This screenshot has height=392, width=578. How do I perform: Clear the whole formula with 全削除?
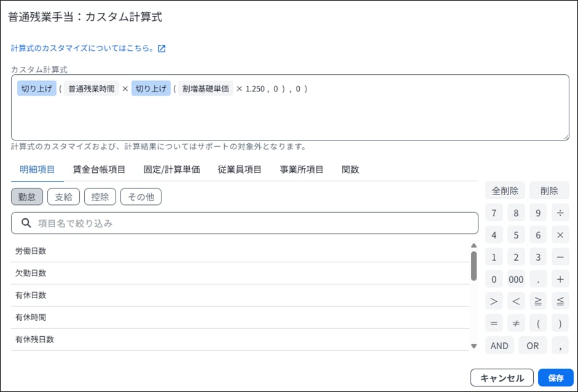tap(505, 191)
